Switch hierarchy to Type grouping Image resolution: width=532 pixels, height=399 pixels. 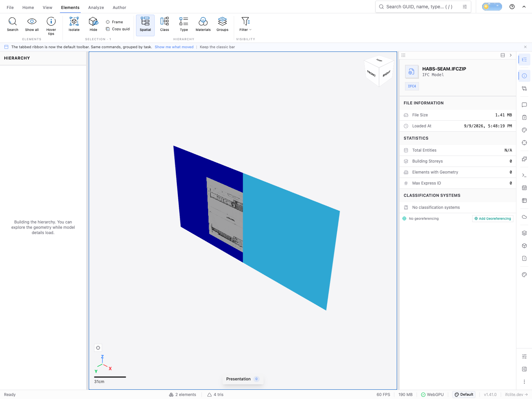[184, 25]
